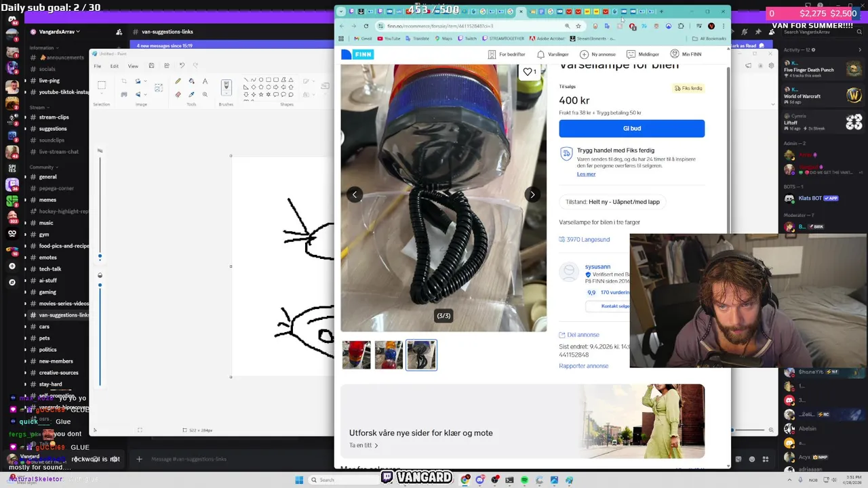This screenshot has height=488, width=868.
Task: Open Discord from the taskbar
Action: coord(480,480)
